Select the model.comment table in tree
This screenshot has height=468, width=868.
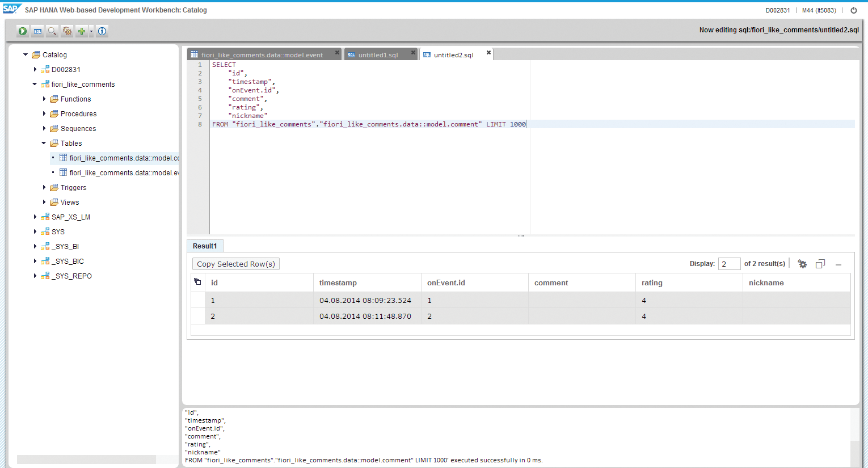tap(124, 158)
